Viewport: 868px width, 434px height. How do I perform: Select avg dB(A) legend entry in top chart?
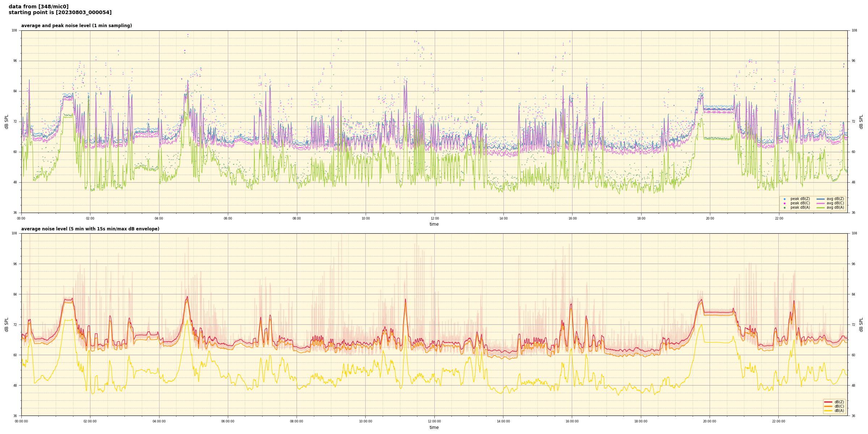pyautogui.click(x=821, y=208)
